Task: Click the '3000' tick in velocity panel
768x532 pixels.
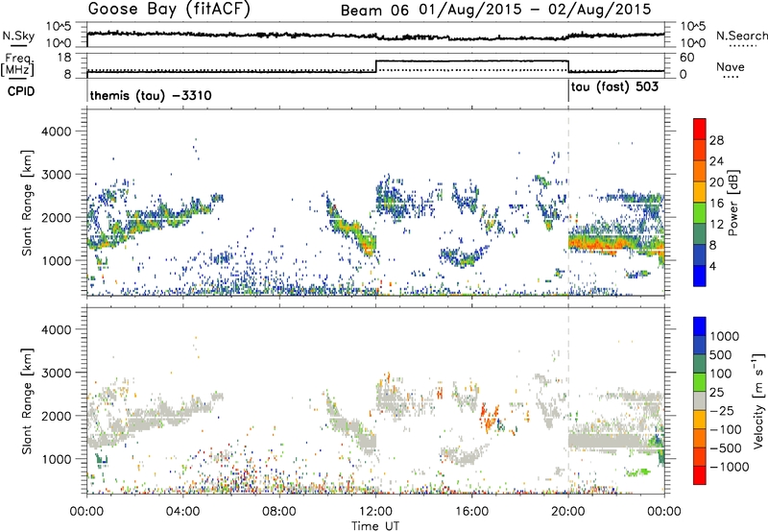Action: click(x=57, y=373)
